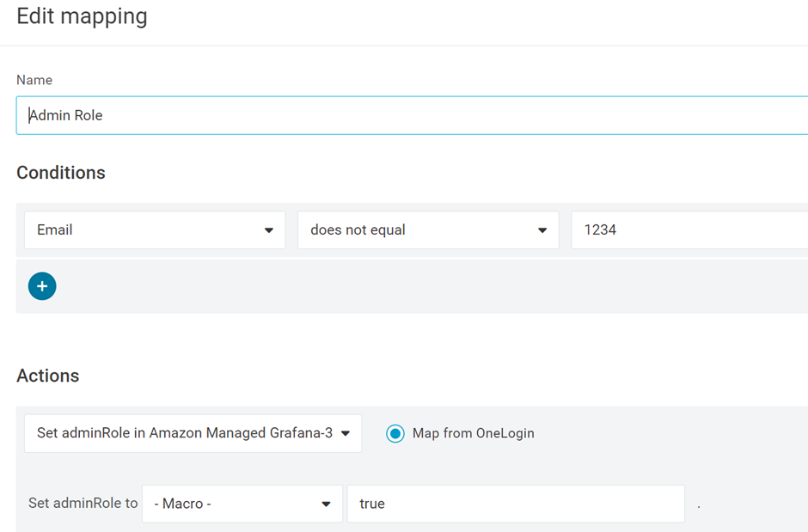
Task: Click the Actions section heading
Action: (48, 376)
